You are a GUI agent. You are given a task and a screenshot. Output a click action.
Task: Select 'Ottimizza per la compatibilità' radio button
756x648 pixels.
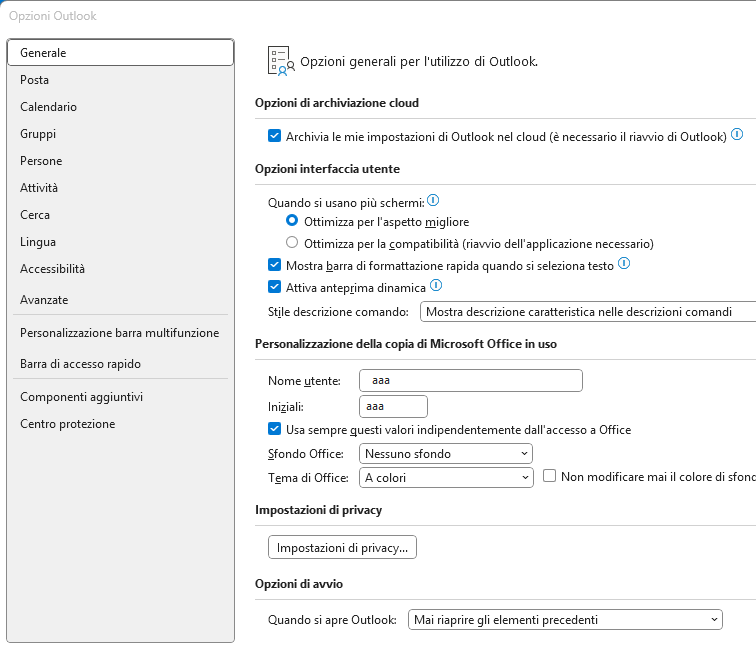pyautogui.click(x=292, y=243)
